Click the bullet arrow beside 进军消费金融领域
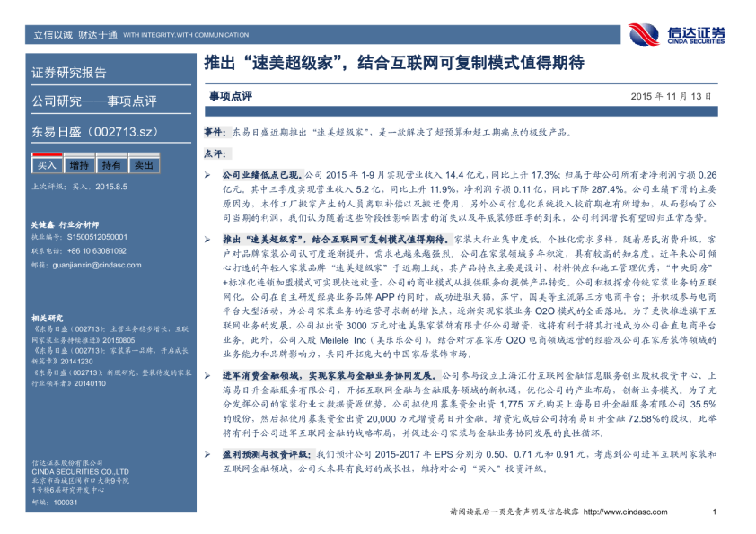This screenshot has width=756, height=534. click(x=207, y=374)
